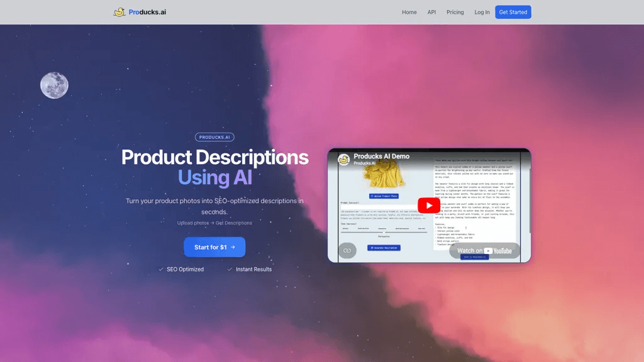Open the Pricing page link
The width and height of the screenshot is (644, 362).
point(455,13)
